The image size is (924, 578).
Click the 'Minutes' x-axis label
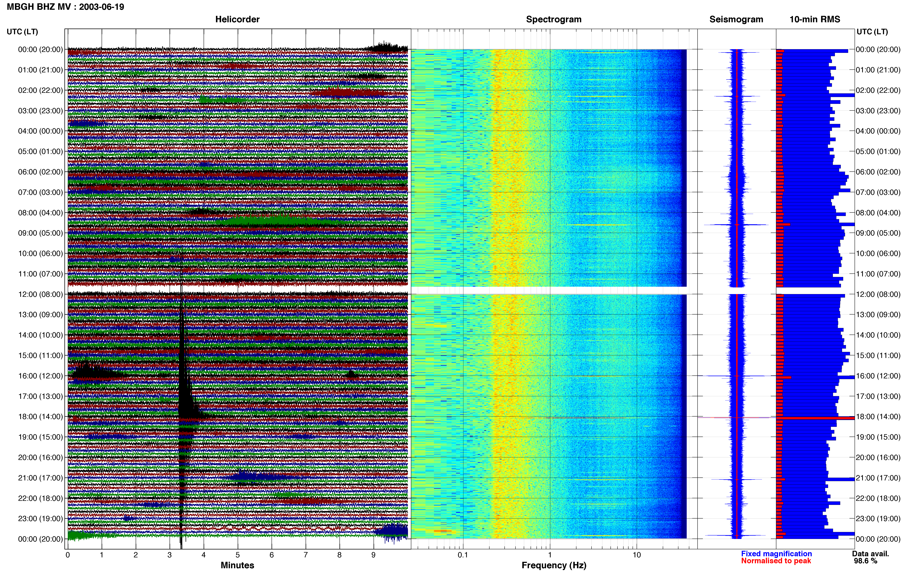[x=237, y=565]
